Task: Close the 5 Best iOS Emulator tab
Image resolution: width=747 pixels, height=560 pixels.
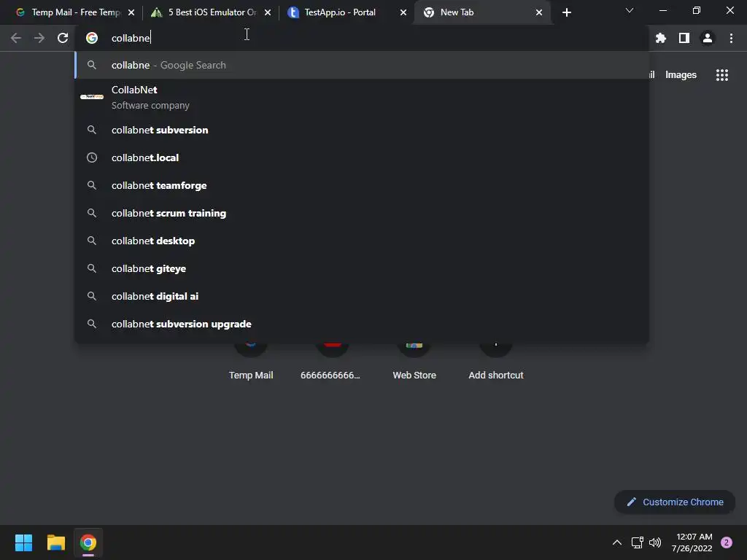Action: [268, 12]
